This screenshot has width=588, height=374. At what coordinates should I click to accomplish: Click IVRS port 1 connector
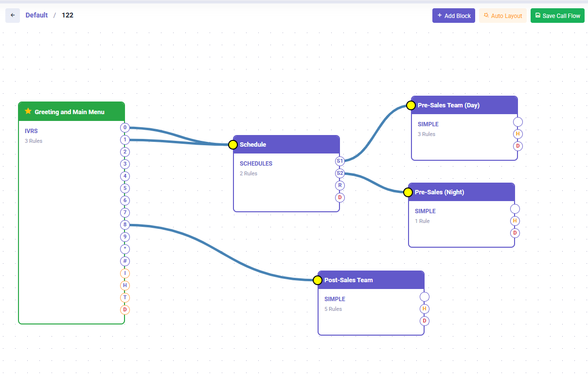tap(125, 140)
